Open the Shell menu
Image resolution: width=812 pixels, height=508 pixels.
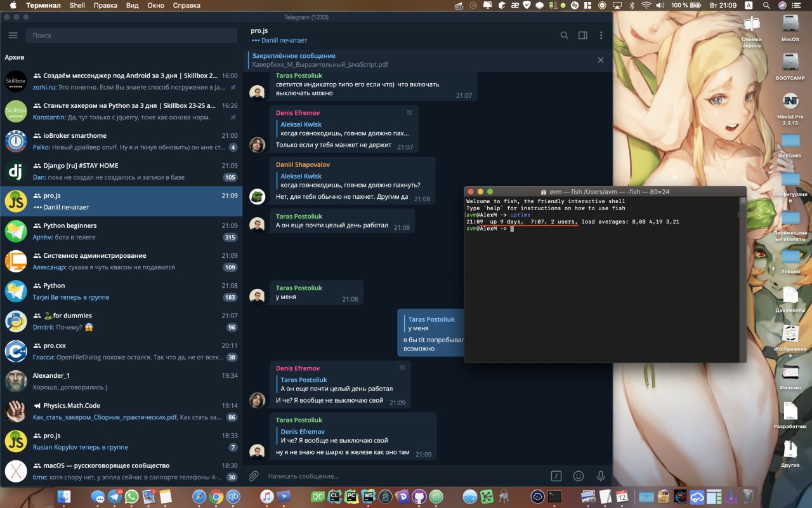pyautogui.click(x=77, y=5)
